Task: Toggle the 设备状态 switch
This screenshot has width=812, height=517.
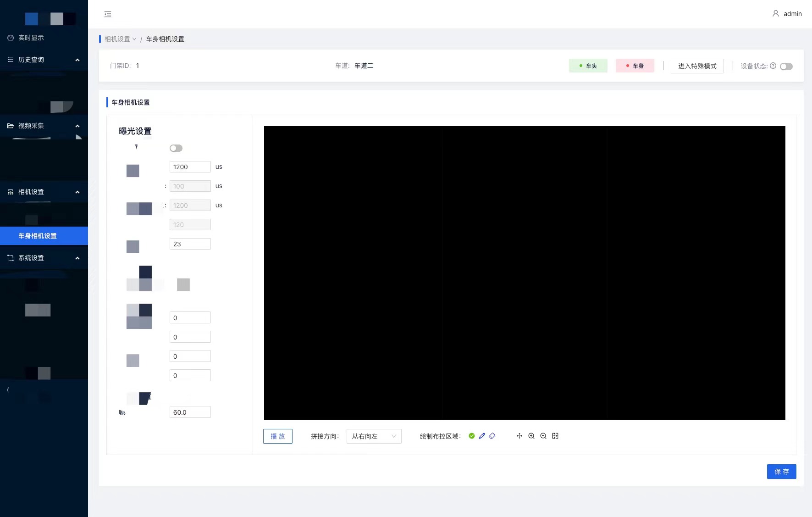Action: coord(786,67)
